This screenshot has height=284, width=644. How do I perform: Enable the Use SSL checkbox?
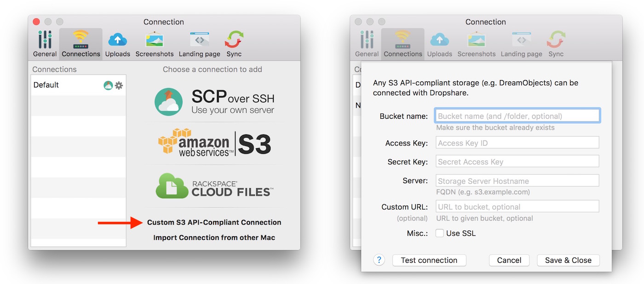coord(439,233)
